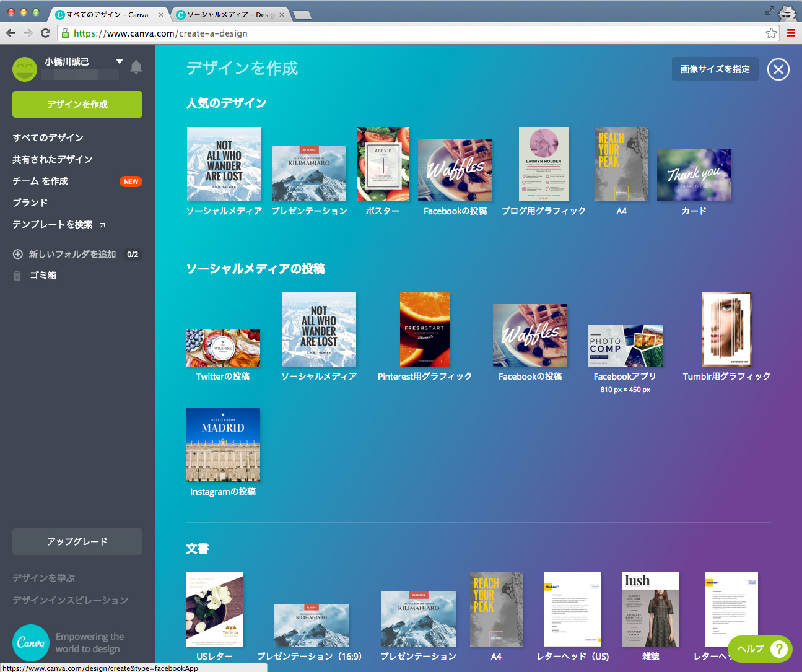Click the green デザインを作成 button
802x672 pixels.
(77, 105)
